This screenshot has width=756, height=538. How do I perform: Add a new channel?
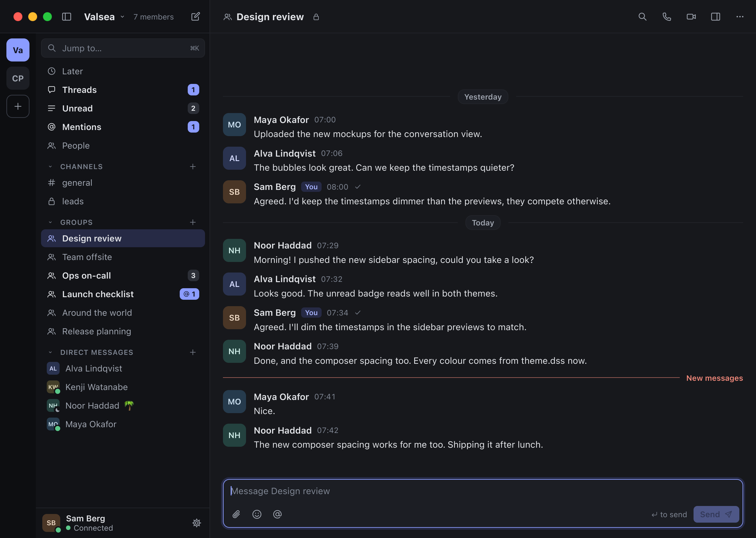(x=193, y=167)
